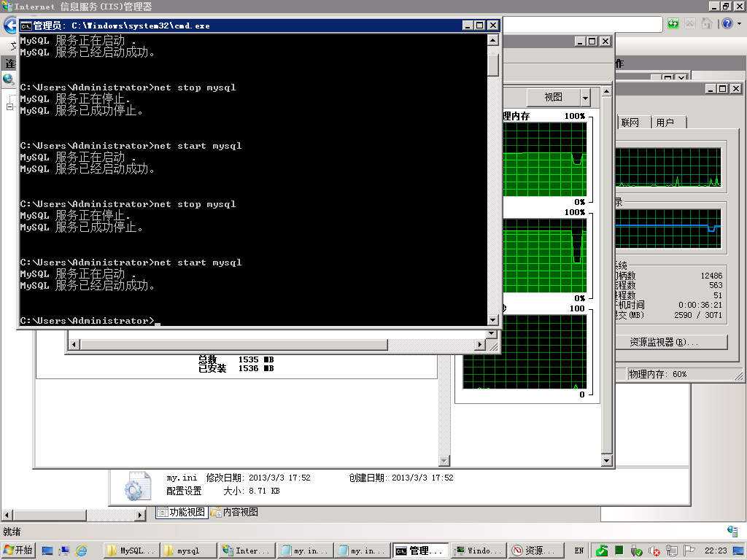
Task: Switch to the Inter... IIS taskbar button
Action: [x=247, y=551]
